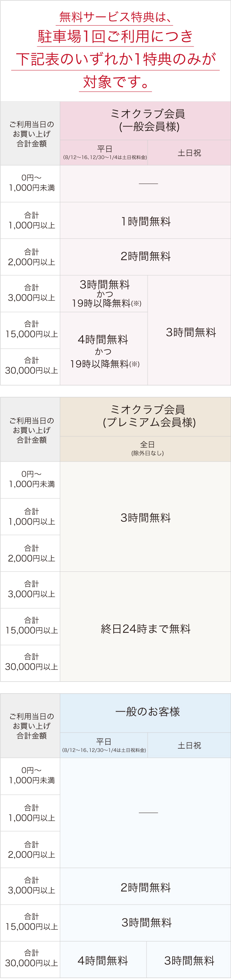Click the red text 下記表のいずれか1特典のみが
This screenshot has width=231, height=980.
click(x=115, y=59)
